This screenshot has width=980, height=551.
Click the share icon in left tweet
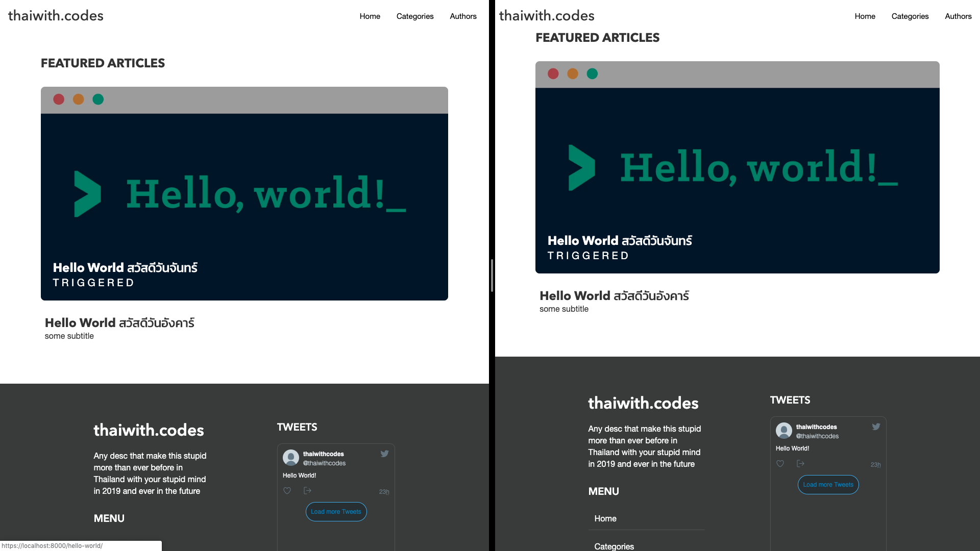click(307, 491)
